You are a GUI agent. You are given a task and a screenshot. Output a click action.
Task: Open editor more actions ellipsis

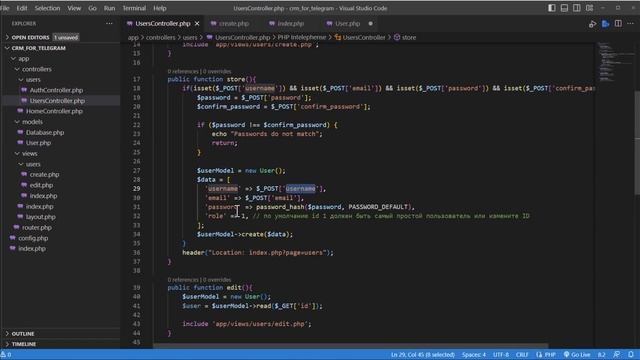(631, 24)
